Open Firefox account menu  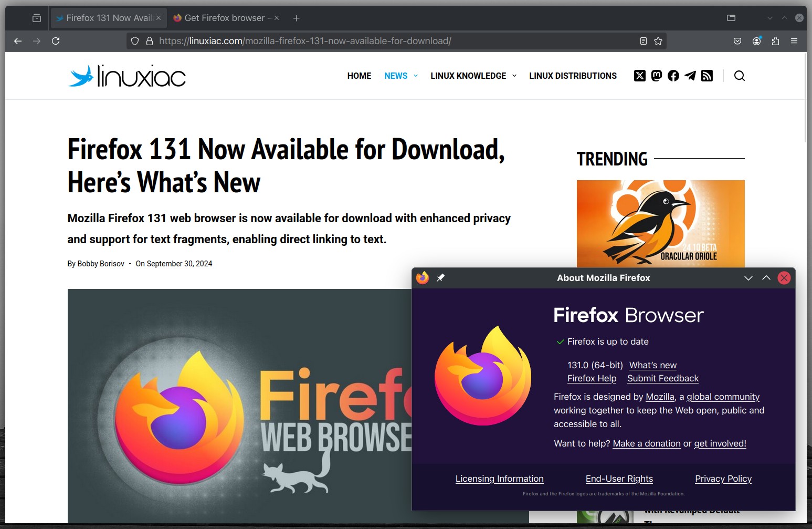[x=756, y=41]
